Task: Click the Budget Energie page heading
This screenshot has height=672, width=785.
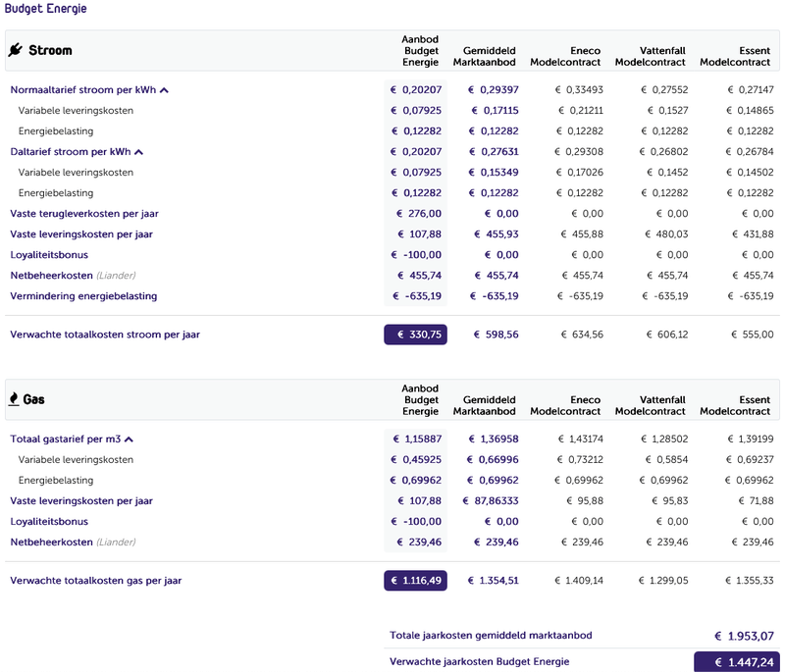Action: (45, 9)
